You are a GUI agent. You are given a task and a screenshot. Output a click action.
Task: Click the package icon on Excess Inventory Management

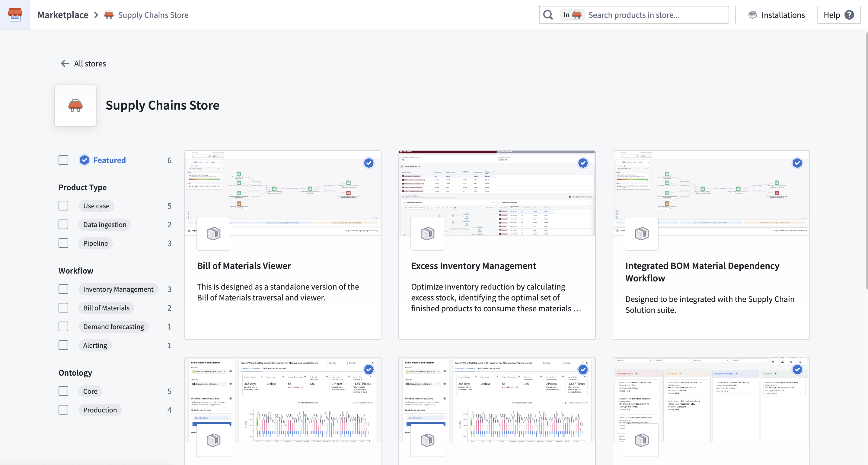tap(427, 234)
